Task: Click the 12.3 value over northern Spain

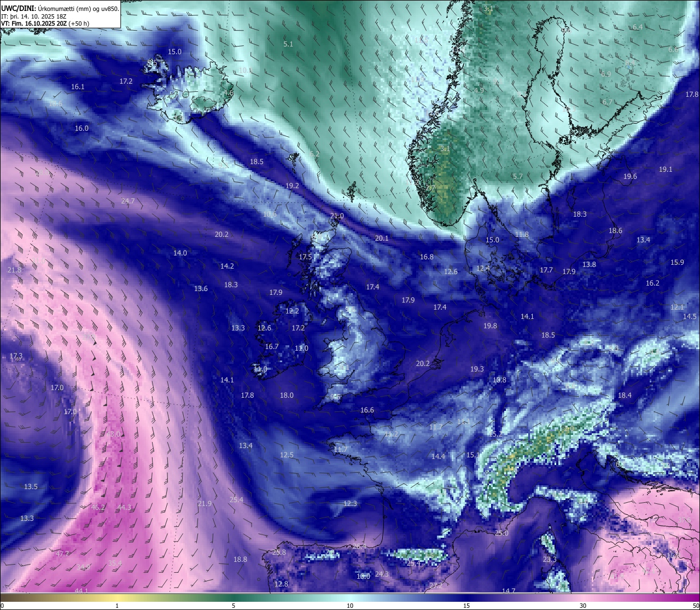Action: [x=350, y=503]
